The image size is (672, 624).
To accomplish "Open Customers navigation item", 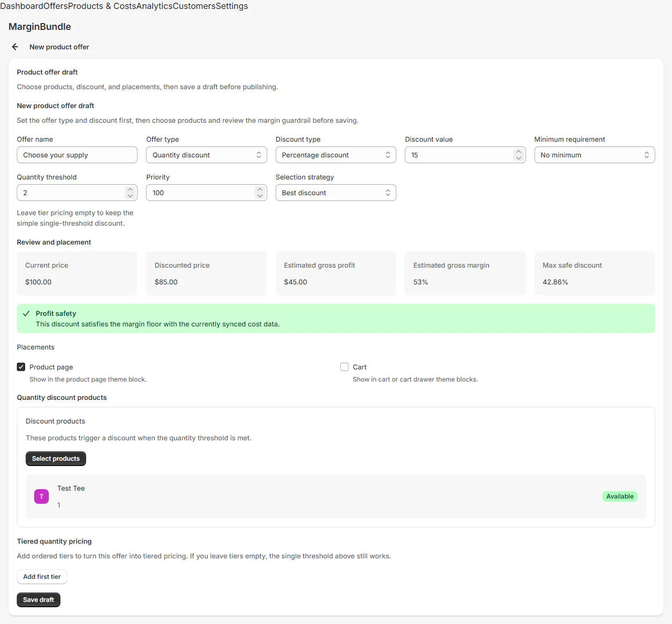I will point(194,6).
